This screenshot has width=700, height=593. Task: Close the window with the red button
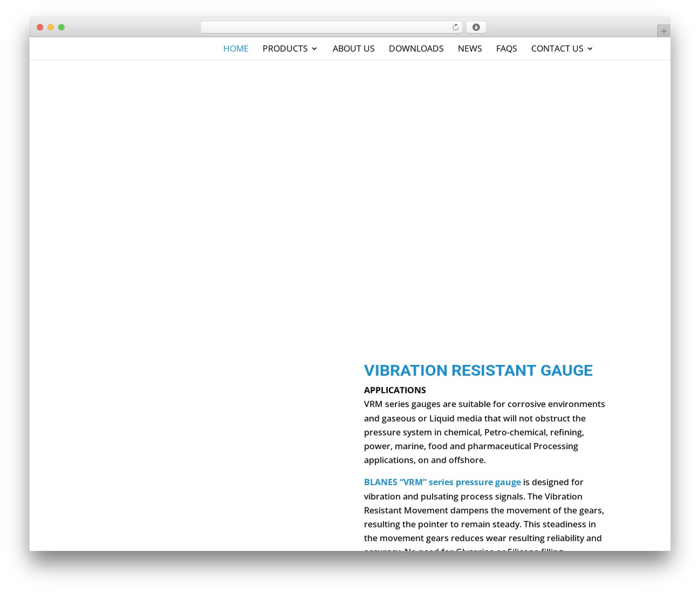(40, 27)
